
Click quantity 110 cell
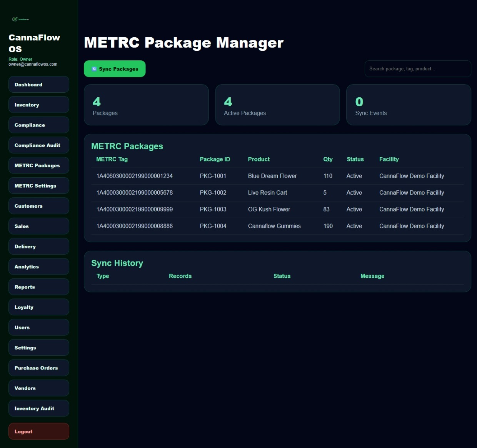(x=328, y=176)
